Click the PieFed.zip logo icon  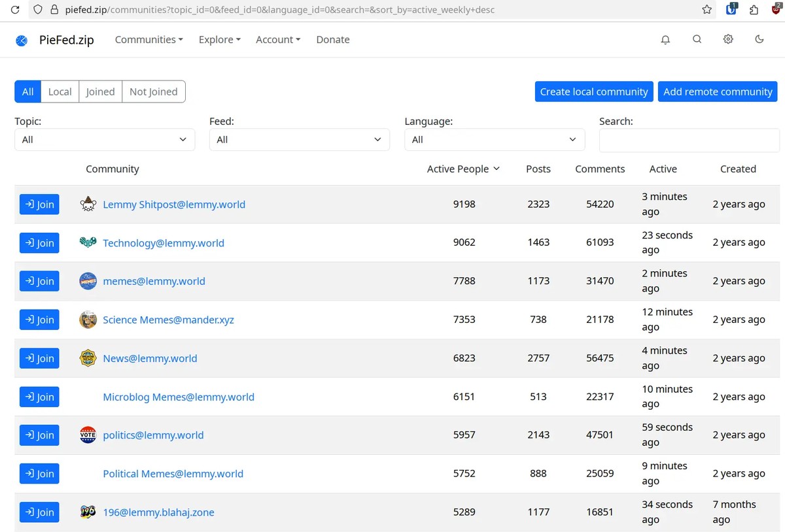click(21, 40)
